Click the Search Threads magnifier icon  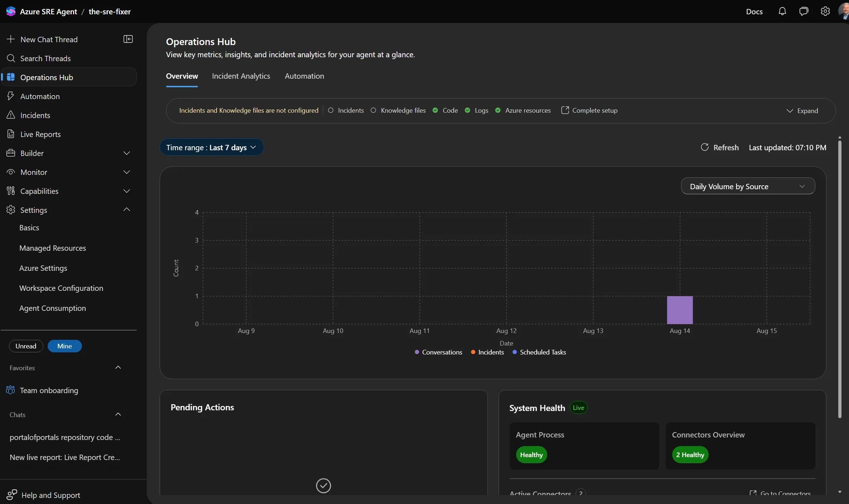(x=11, y=58)
